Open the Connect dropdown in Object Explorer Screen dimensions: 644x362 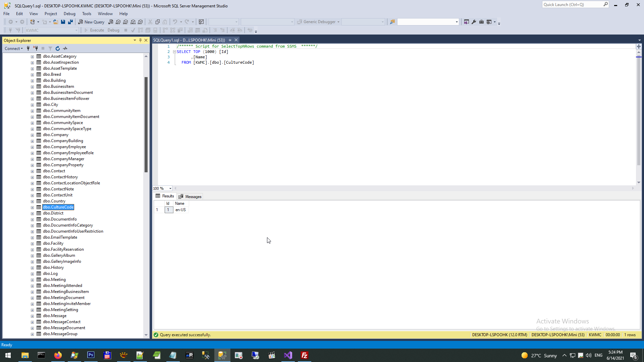[14, 49]
